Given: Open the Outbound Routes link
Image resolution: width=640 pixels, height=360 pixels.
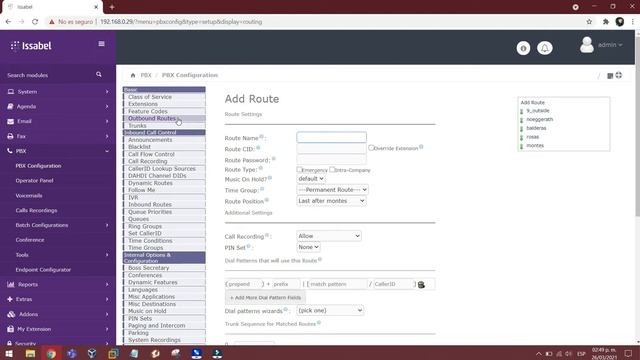Looking at the screenshot, I should pyautogui.click(x=151, y=118).
